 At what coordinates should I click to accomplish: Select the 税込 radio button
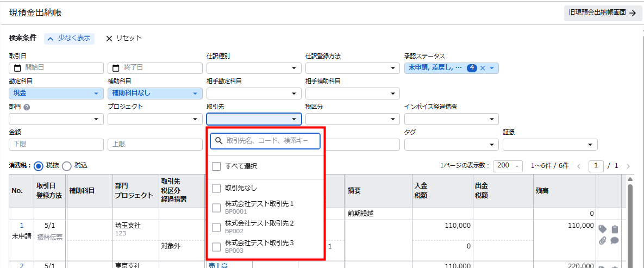[67, 166]
